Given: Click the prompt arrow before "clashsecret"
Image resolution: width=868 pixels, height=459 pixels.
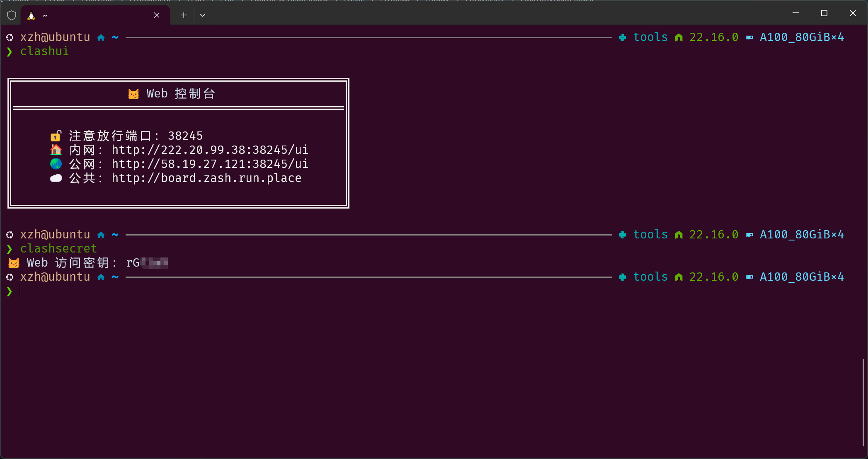Looking at the screenshot, I should tap(9, 249).
